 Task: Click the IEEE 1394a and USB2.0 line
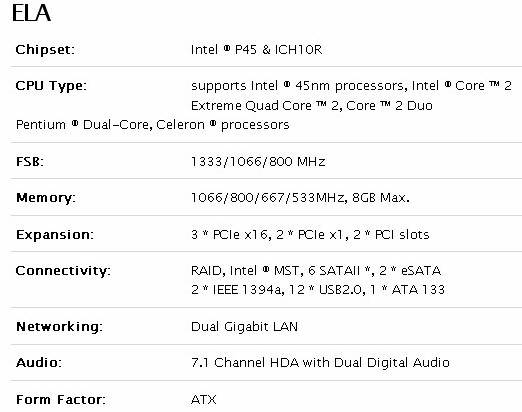(318, 290)
